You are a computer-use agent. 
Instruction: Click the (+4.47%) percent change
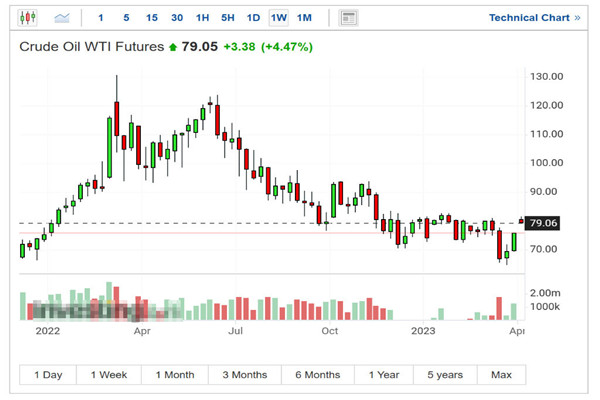(x=287, y=47)
